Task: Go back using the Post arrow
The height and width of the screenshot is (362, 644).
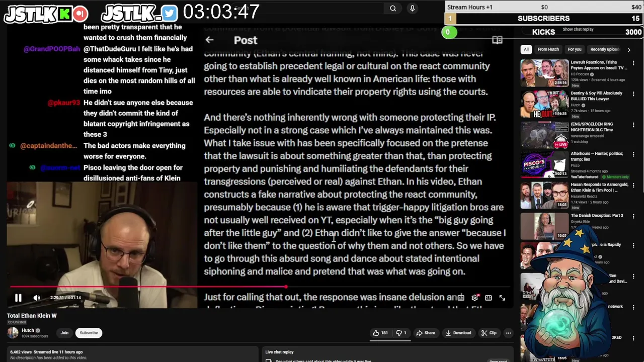Action: pyautogui.click(x=209, y=40)
